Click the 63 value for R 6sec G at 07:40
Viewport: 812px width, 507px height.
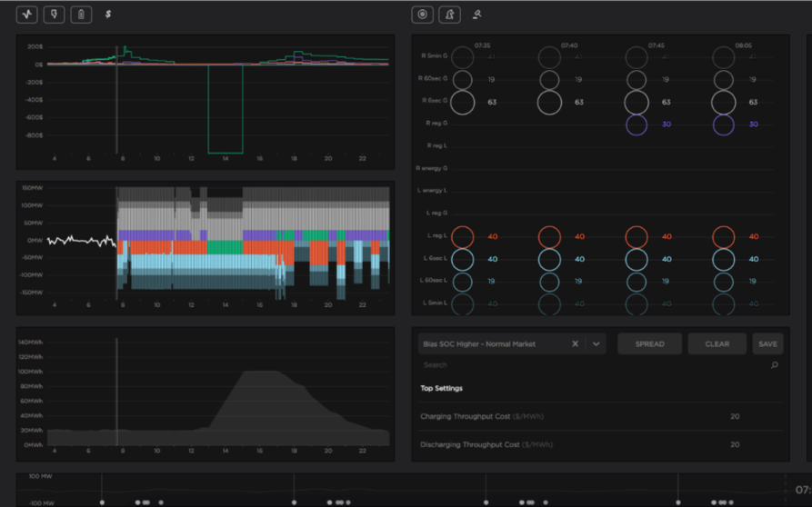[579, 103]
